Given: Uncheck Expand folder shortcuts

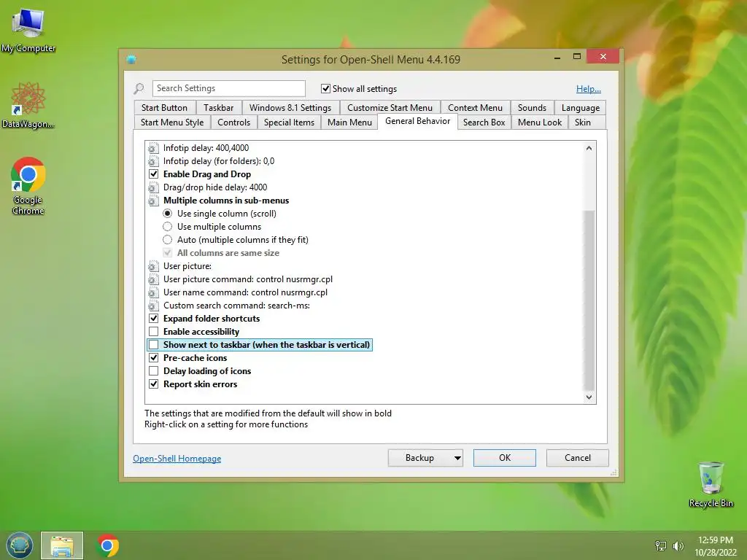Looking at the screenshot, I should click(x=153, y=318).
